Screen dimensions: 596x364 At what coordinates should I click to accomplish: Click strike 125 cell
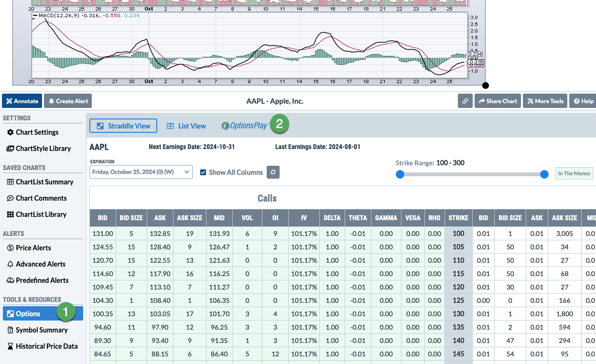tap(458, 300)
